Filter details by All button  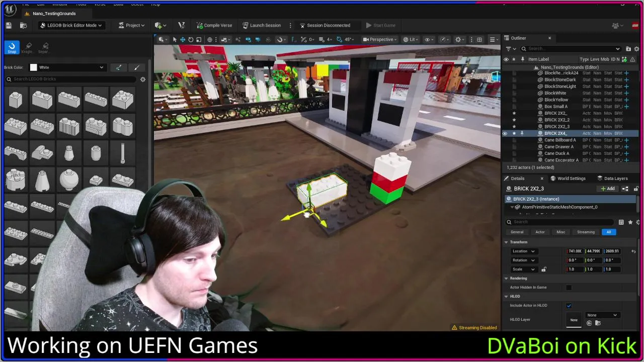point(609,232)
